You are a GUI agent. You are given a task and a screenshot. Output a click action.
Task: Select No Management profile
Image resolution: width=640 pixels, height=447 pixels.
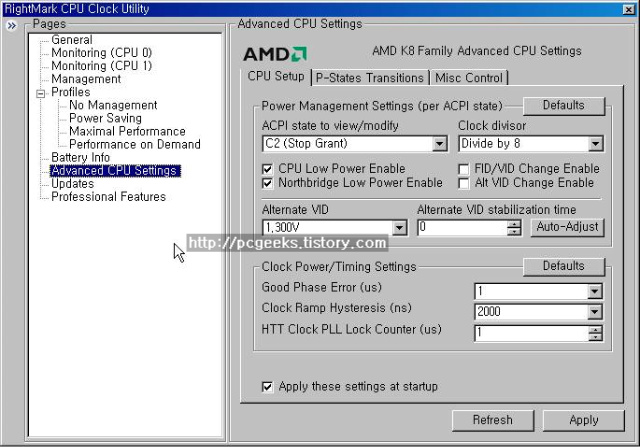pos(113,105)
